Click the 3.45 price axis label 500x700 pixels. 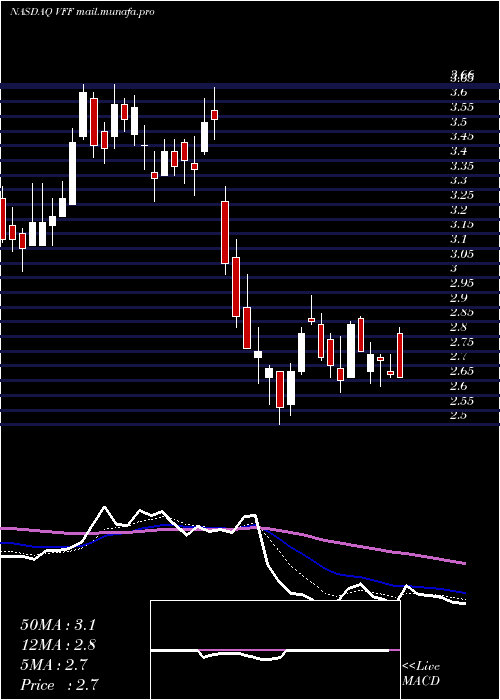[462, 137]
